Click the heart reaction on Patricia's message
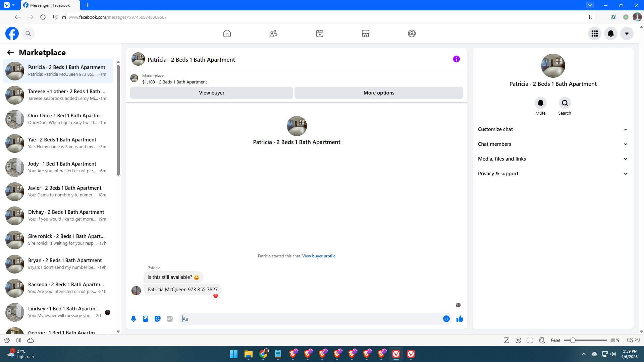644x362 pixels. pos(216,296)
